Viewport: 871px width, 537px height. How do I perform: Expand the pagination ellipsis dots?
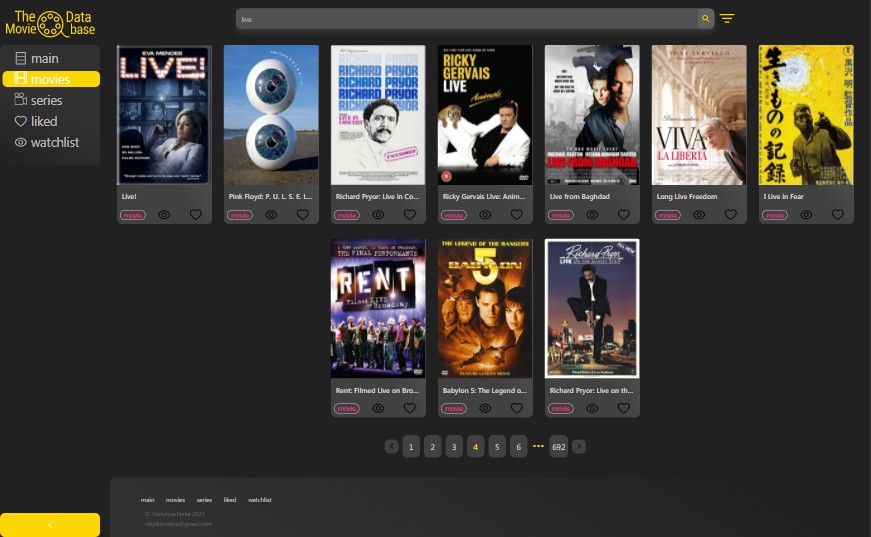point(538,446)
